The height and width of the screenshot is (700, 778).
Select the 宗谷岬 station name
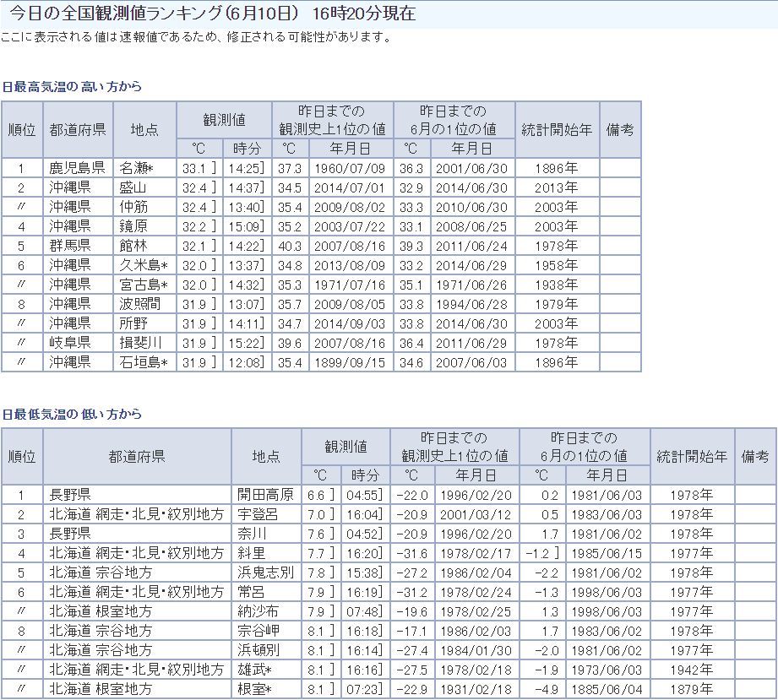(256, 631)
